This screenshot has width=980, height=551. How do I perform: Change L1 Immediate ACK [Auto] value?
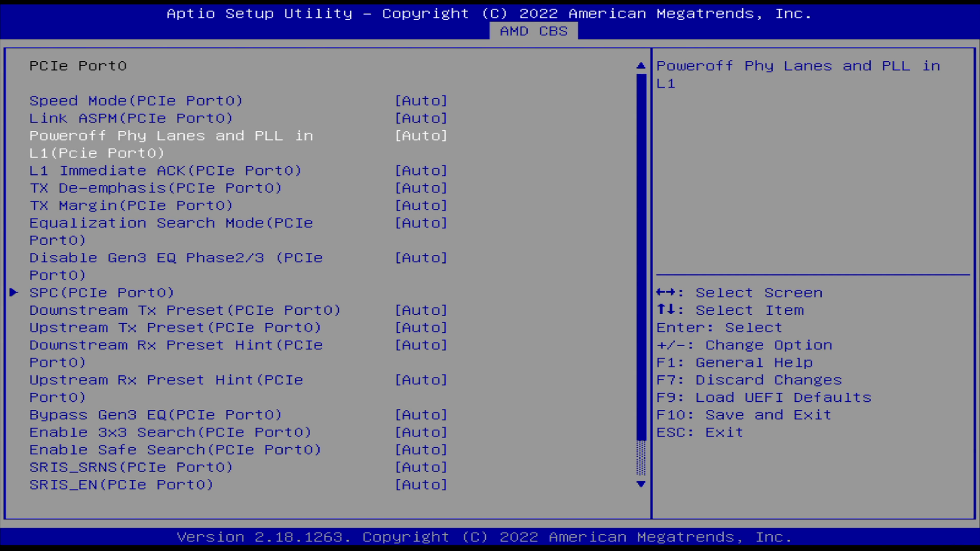pos(421,171)
